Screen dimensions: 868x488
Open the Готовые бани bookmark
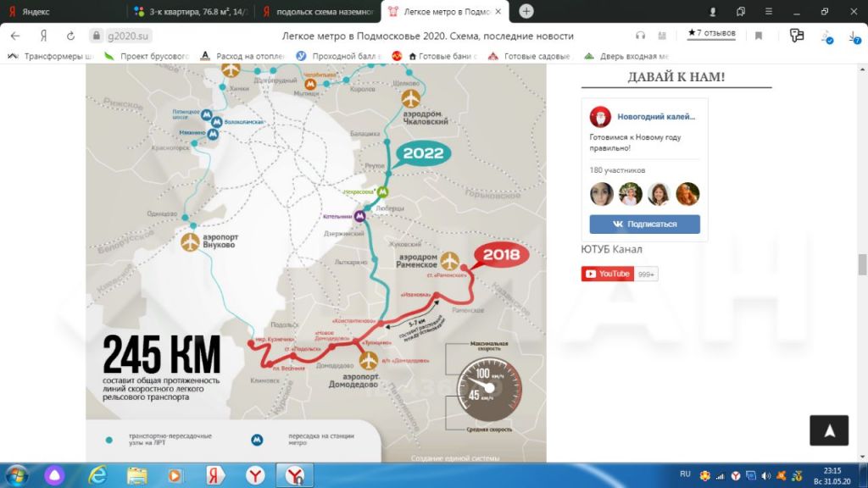point(442,56)
